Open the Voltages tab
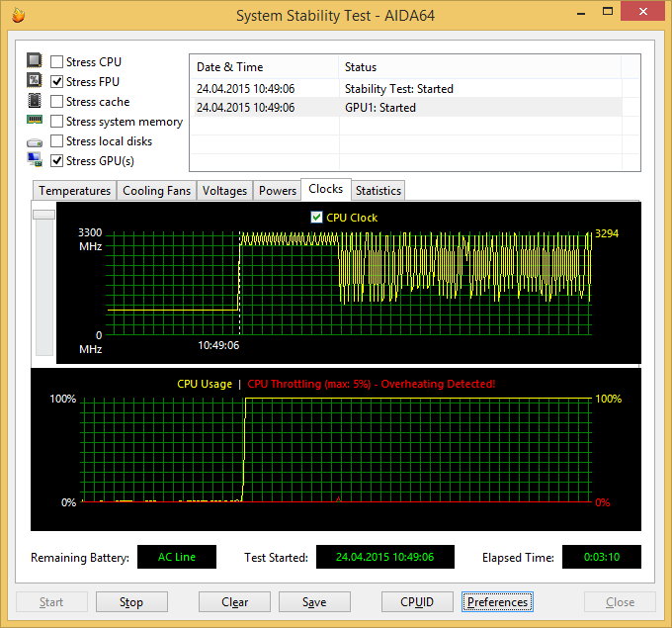Viewport: 672px width, 628px height. tap(224, 191)
